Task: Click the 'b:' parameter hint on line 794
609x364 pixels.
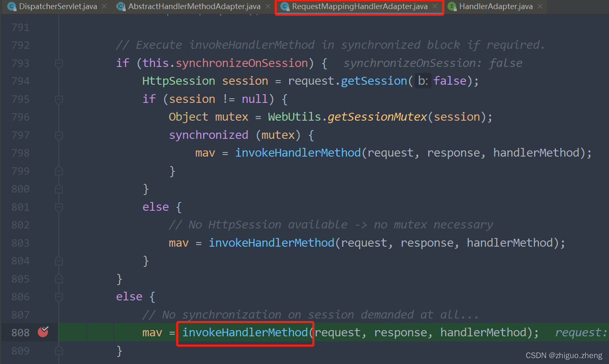Action: (423, 81)
